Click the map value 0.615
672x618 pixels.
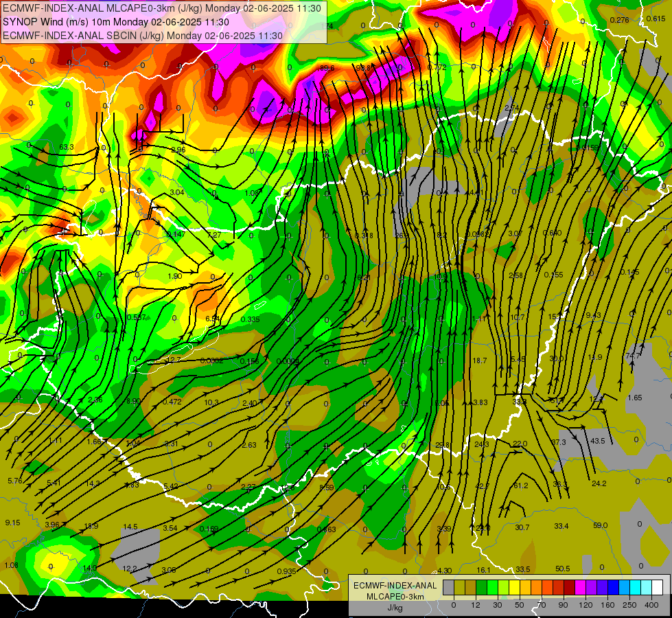656,19
